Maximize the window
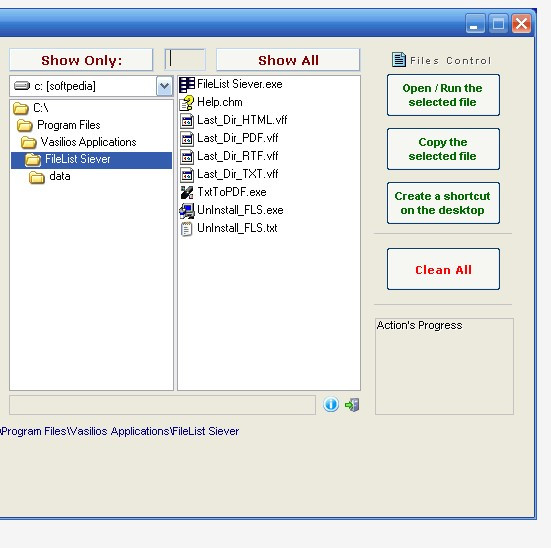551x548 pixels. click(x=498, y=24)
